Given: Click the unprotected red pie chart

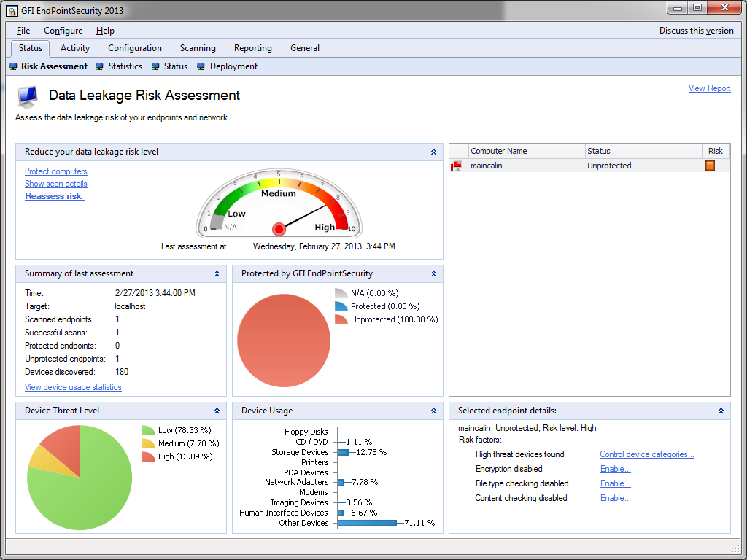Looking at the screenshot, I should [284, 341].
